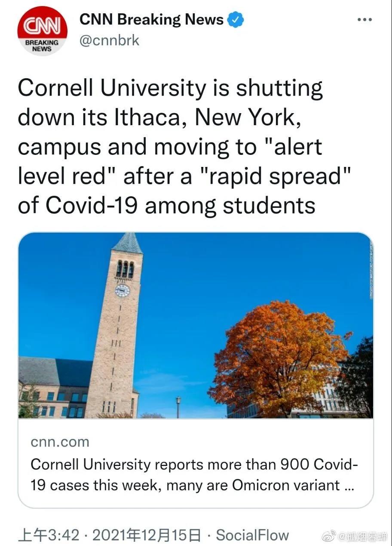
Task: Click the SocialFlow source label
Action: tap(252, 536)
